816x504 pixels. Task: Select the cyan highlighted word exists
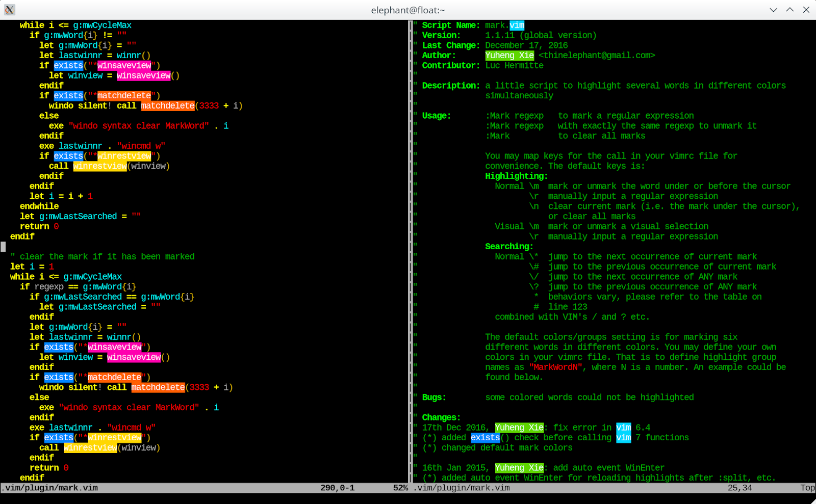[68, 65]
